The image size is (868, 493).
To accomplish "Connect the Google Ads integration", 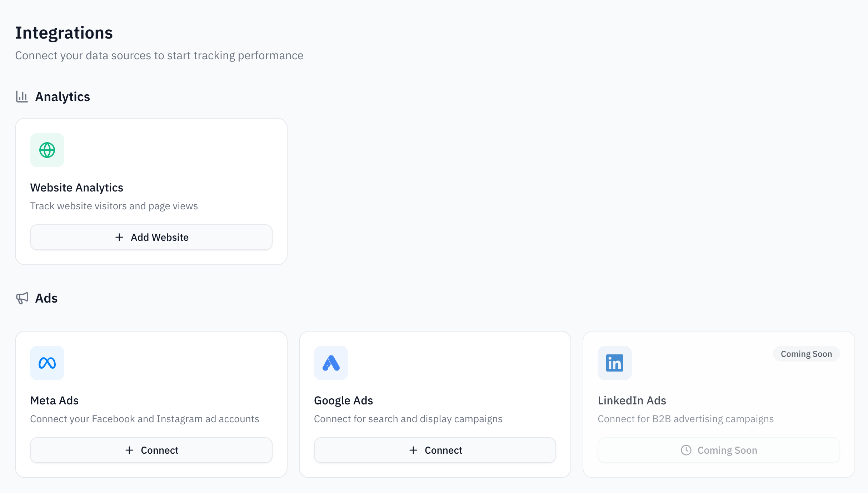I will click(435, 450).
